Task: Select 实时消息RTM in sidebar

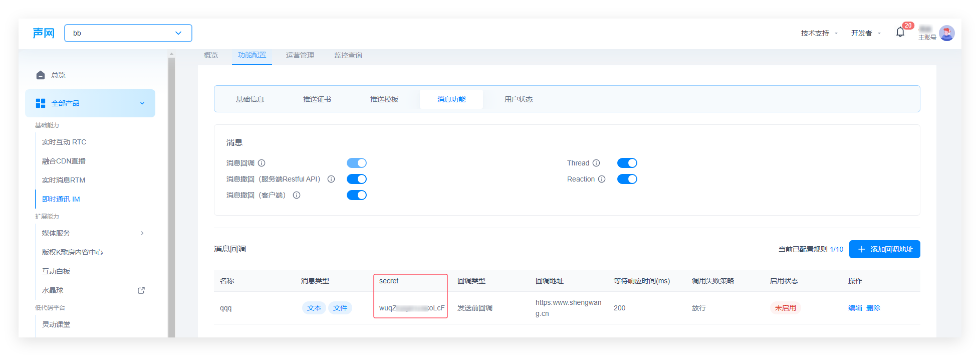Action: coord(64,180)
